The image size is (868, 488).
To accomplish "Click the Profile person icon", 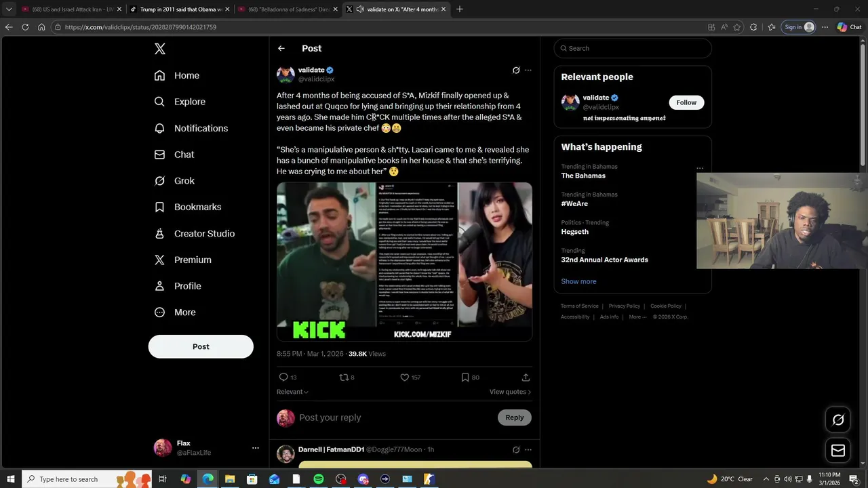I will pos(159,286).
